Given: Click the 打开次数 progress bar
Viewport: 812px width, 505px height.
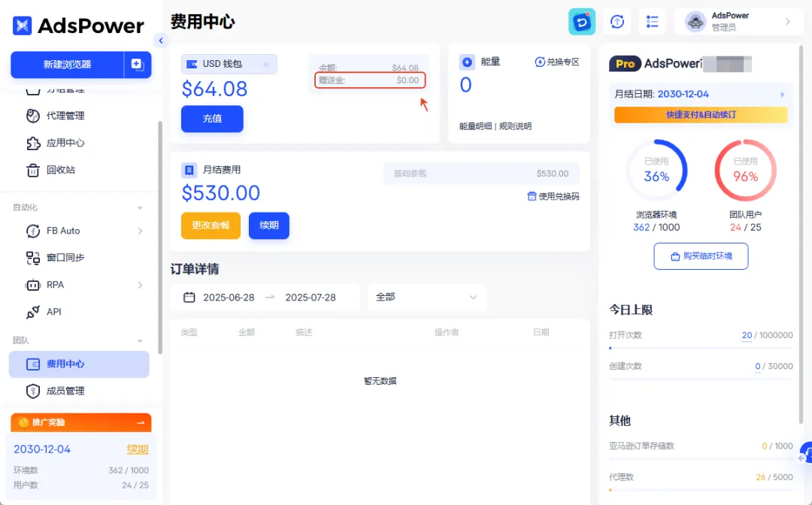Looking at the screenshot, I should click(701, 348).
